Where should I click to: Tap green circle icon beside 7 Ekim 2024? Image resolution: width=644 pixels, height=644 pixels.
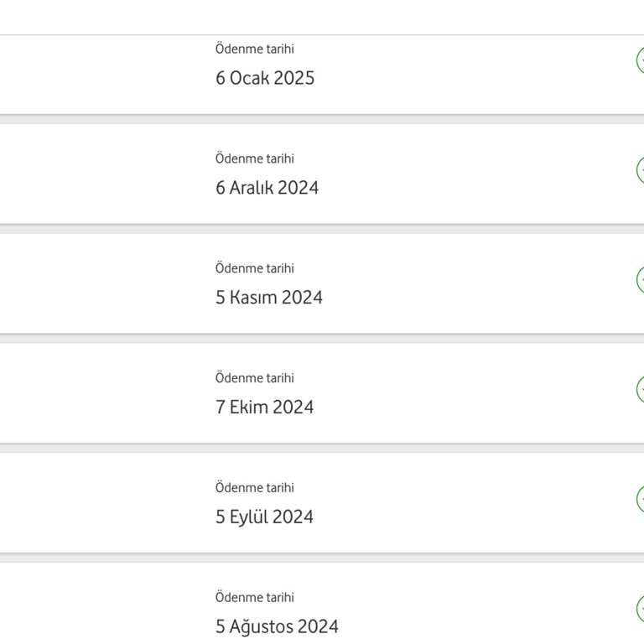[641, 390]
